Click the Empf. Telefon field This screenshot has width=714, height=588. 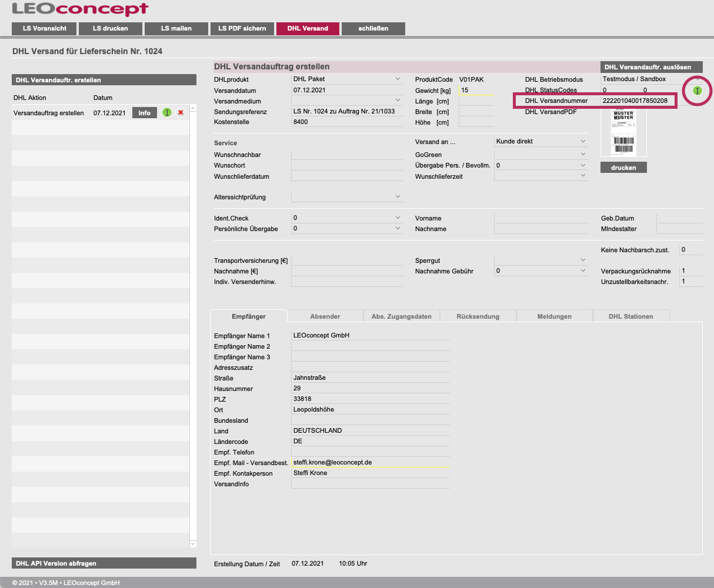coord(371,452)
